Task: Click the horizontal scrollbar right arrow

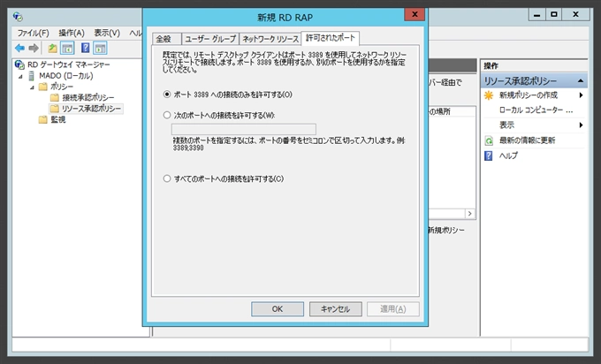Action: point(470,214)
